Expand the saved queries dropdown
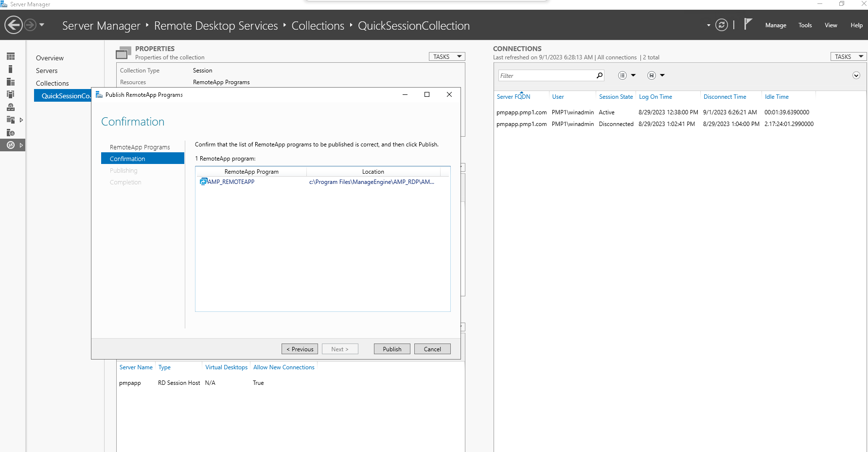This screenshot has width=868, height=452. click(x=656, y=75)
